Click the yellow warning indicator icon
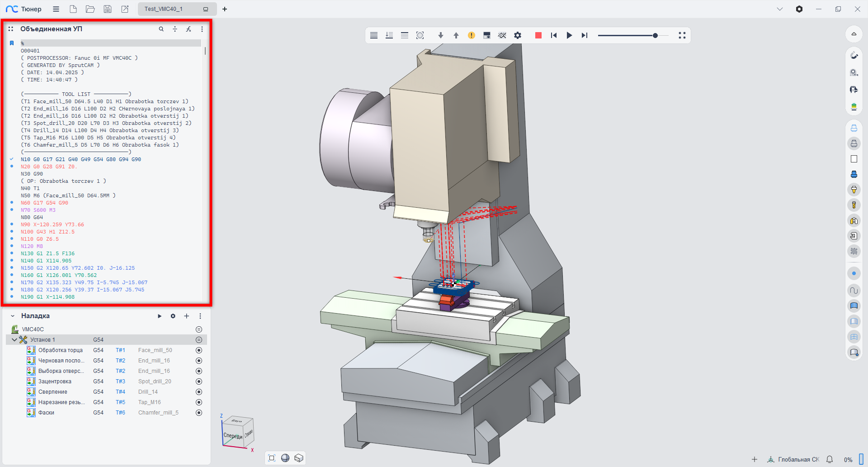The width and height of the screenshot is (868, 467). coord(472,35)
